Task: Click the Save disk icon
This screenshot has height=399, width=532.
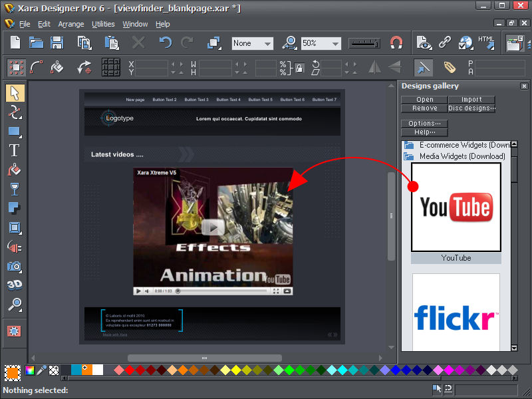Action: click(57, 43)
